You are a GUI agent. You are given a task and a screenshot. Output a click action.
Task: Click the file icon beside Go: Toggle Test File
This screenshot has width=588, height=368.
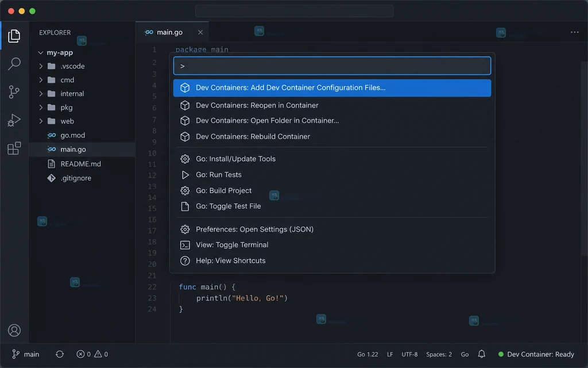pyautogui.click(x=185, y=206)
